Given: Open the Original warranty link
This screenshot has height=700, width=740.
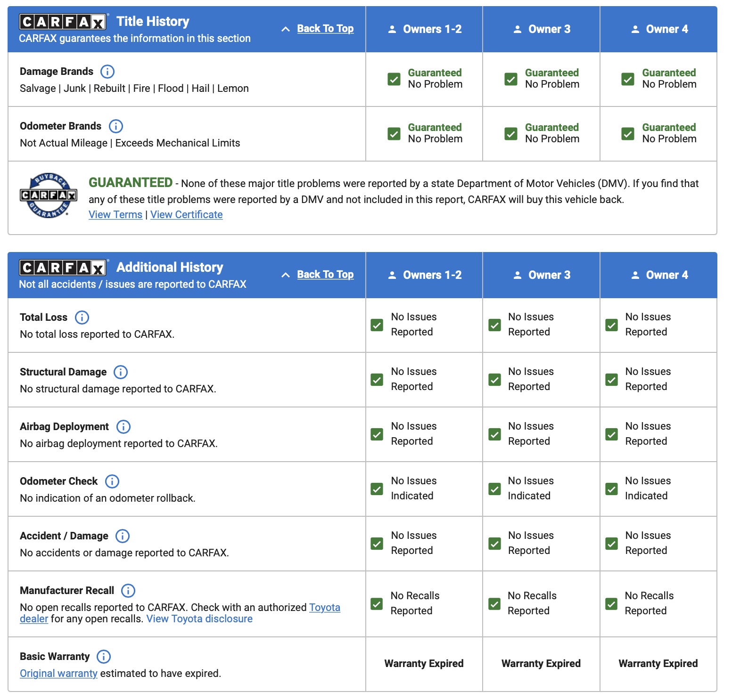Looking at the screenshot, I should [x=58, y=674].
